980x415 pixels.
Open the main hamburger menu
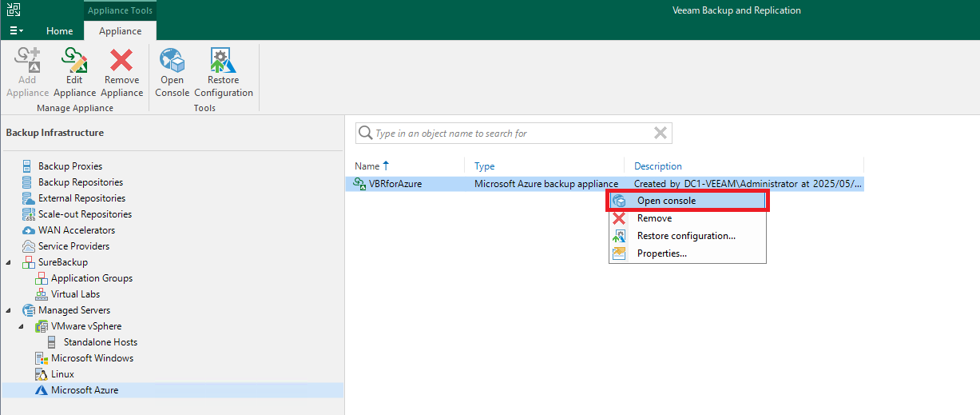point(16,31)
